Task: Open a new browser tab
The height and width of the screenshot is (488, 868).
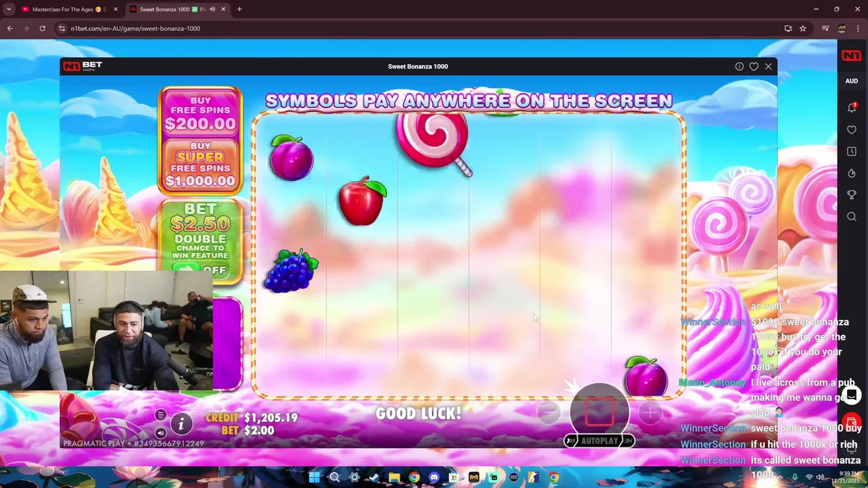Action: tap(239, 9)
